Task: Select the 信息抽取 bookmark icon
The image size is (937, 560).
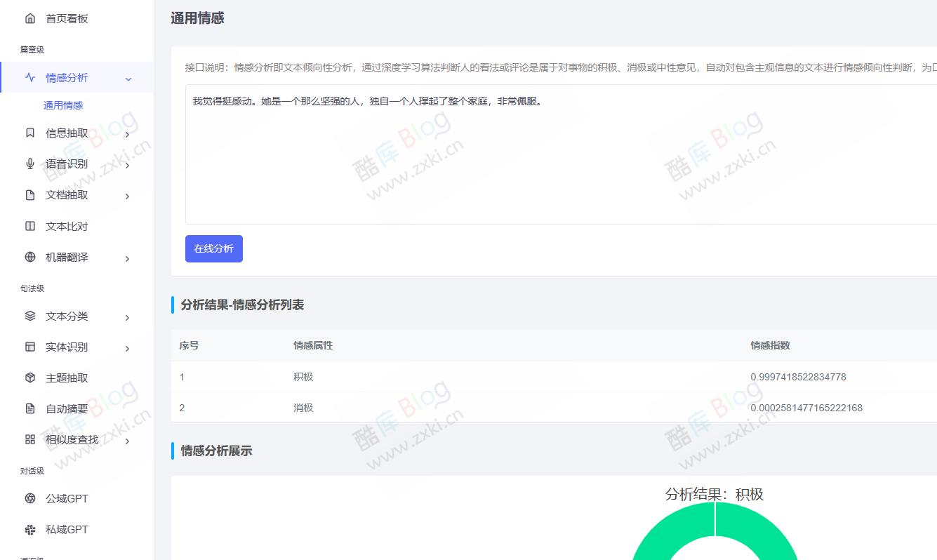Action: tap(29, 132)
